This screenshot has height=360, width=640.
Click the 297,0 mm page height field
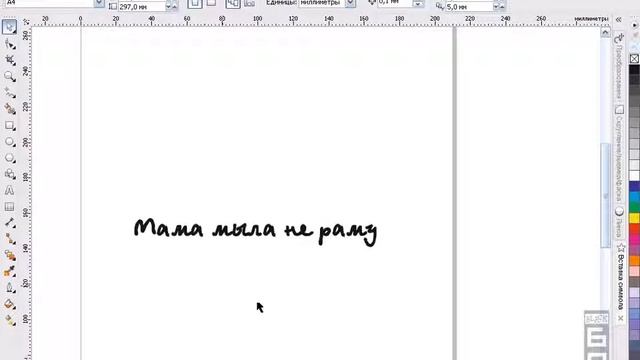click(141, 7)
